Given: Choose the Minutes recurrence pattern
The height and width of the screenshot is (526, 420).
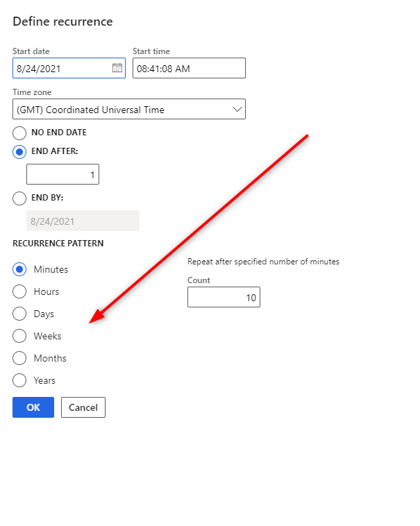Looking at the screenshot, I should tap(19, 269).
